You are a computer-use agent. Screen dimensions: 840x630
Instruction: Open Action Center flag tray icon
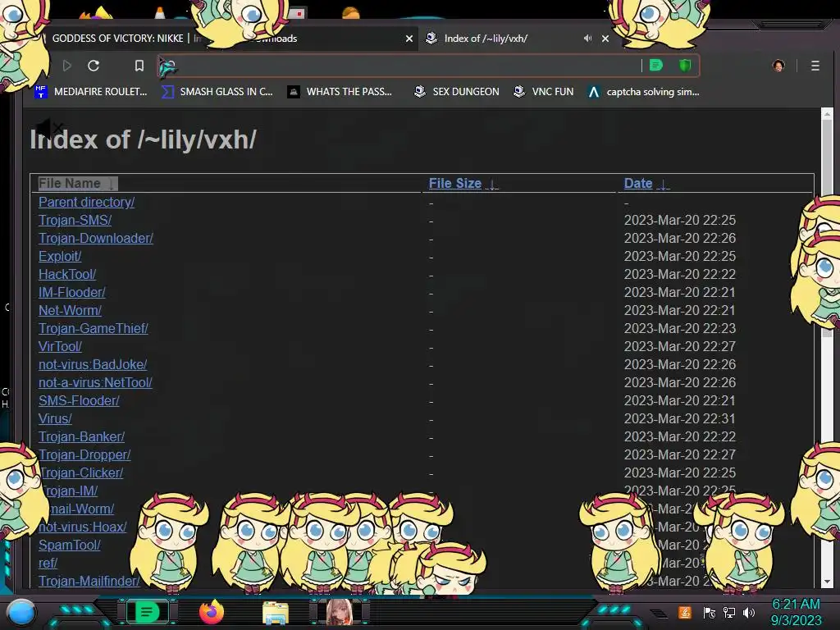coord(710,613)
